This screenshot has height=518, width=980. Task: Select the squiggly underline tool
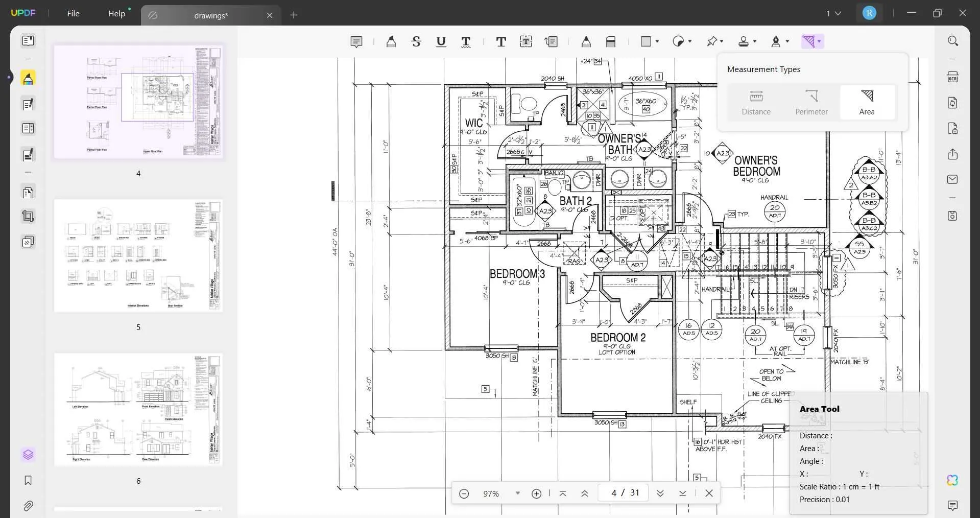point(466,42)
